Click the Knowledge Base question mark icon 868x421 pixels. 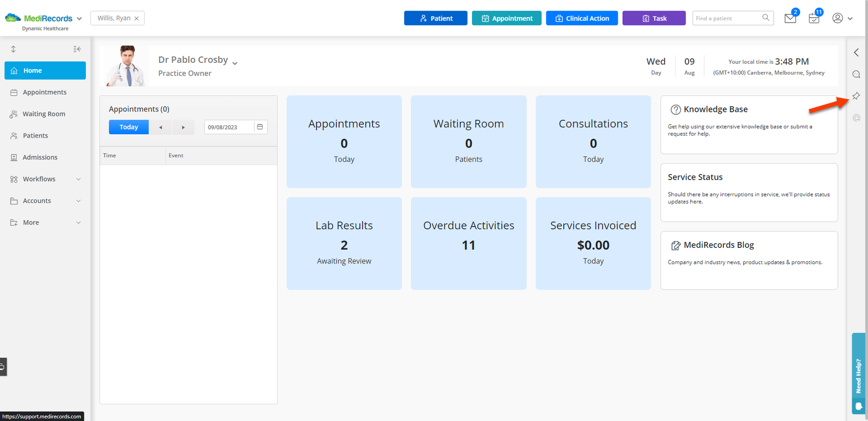tap(676, 110)
